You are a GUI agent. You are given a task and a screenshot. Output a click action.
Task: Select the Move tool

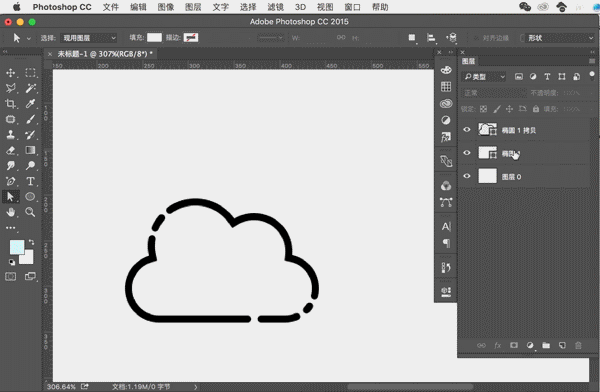coord(11,72)
